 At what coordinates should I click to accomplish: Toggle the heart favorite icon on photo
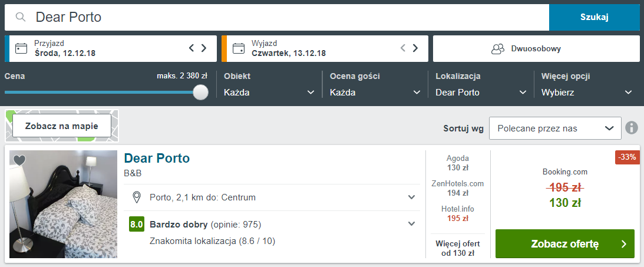(x=19, y=160)
